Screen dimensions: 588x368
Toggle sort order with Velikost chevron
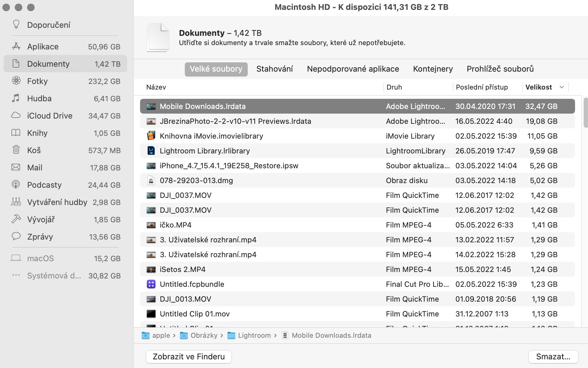pyautogui.click(x=561, y=87)
